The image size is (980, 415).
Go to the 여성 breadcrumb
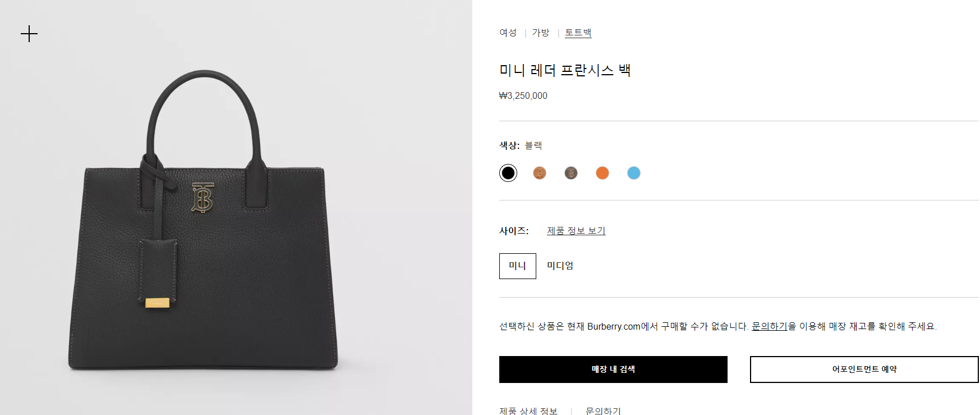click(x=508, y=33)
